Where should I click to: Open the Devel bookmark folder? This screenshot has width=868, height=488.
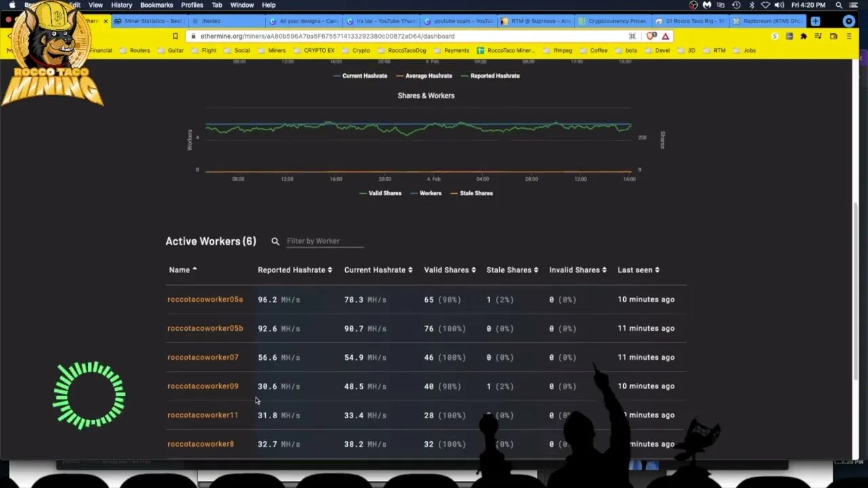point(656,50)
